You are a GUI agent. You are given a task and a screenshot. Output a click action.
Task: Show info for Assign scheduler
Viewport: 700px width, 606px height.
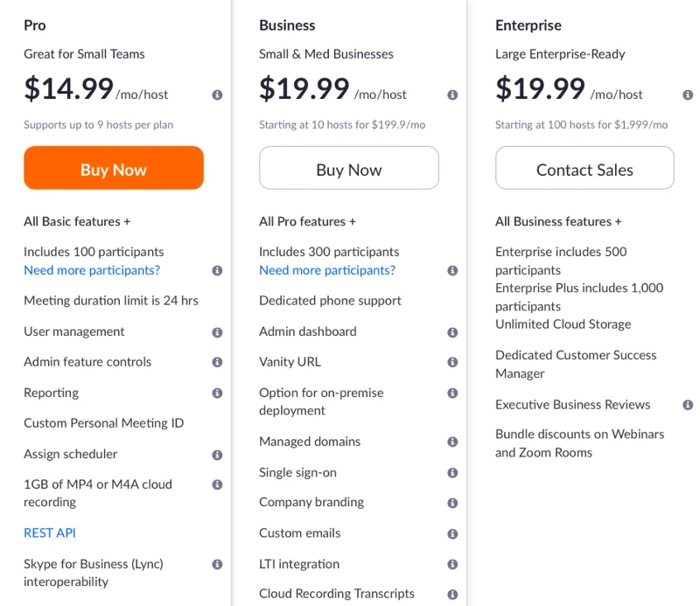tap(217, 455)
